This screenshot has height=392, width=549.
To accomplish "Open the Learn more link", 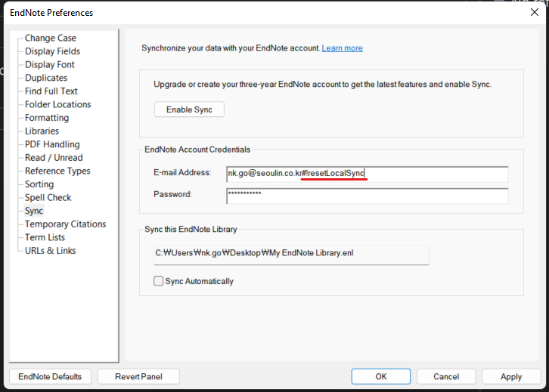I will 342,48.
